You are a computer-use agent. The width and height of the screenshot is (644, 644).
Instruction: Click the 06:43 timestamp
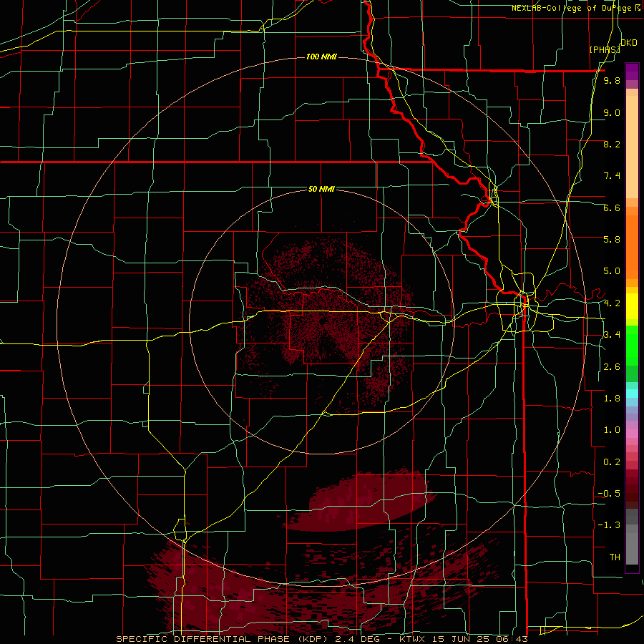[512, 639]
